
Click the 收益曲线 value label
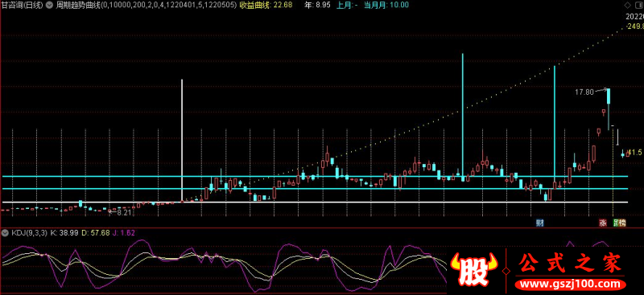pyautogui.click(x=266, y=6)
